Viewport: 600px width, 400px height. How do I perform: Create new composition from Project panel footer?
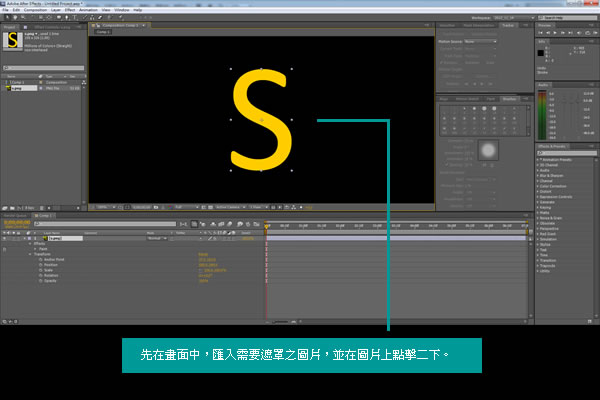(20, 208)
